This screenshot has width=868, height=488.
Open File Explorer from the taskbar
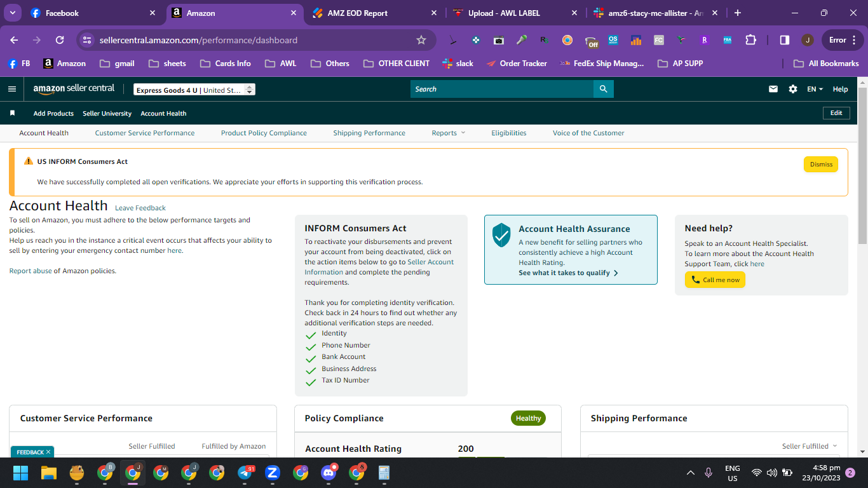(x=49, y=473)
